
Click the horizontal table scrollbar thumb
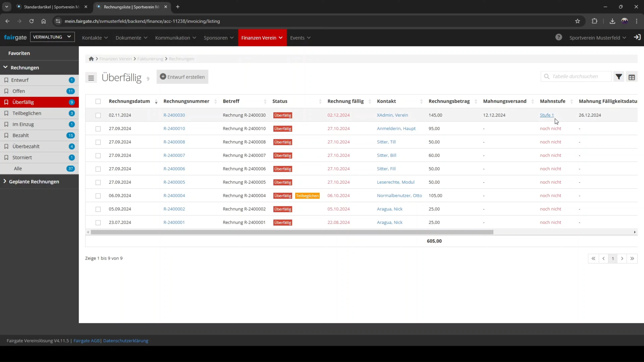pyautogui.click(x=292, y=232)
